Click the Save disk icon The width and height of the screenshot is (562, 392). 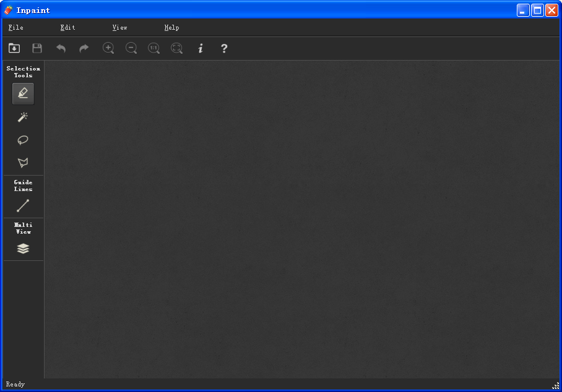point(37,48)
